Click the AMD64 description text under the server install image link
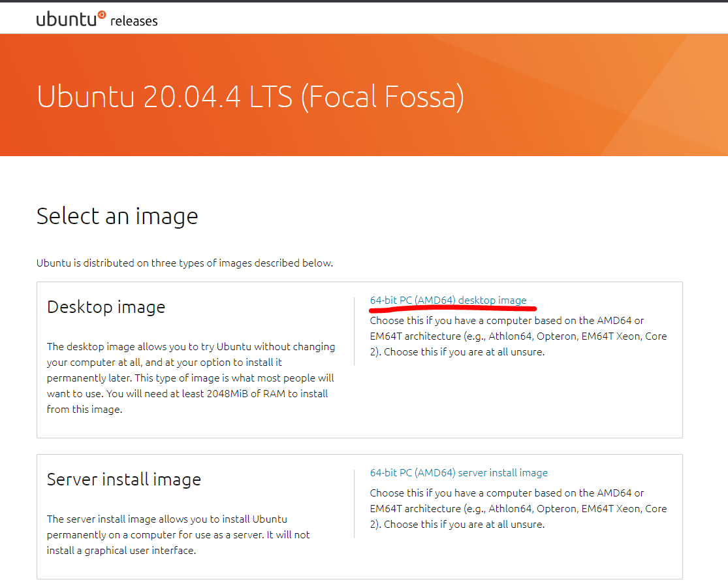This screenshot has height=586, width=728. coord(518,508)
